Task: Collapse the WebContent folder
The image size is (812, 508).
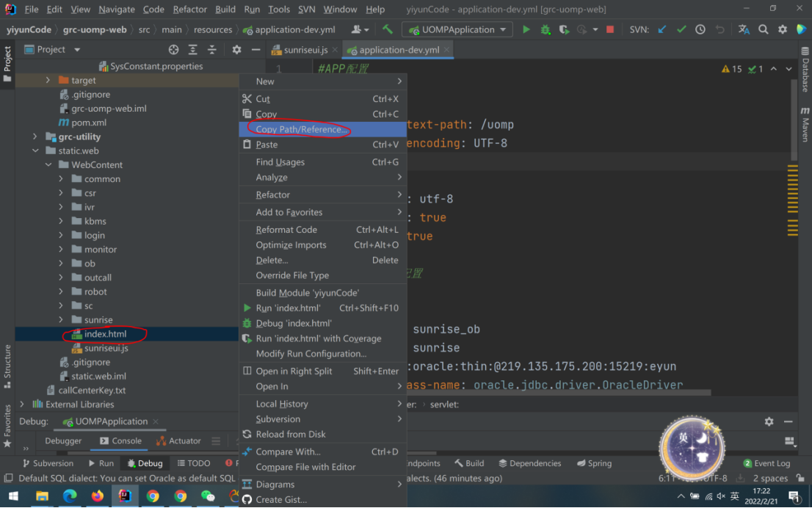Action: click(48, 165)
